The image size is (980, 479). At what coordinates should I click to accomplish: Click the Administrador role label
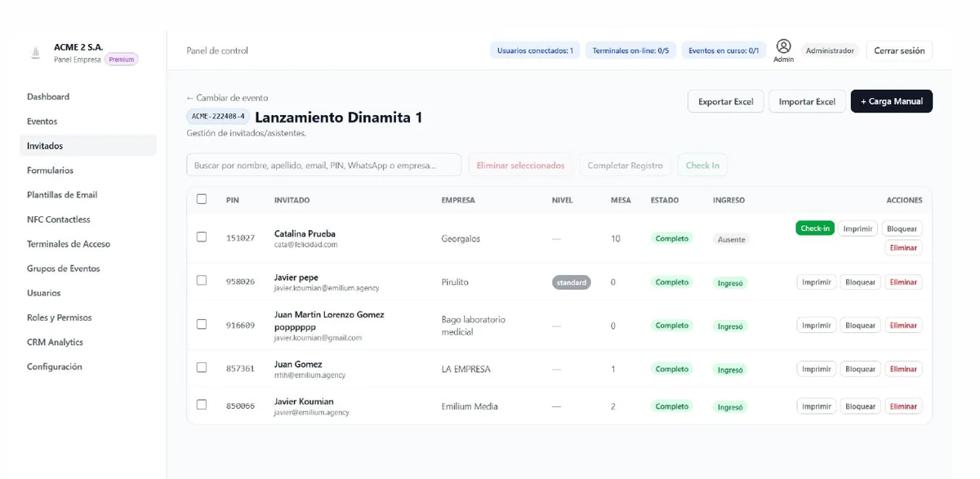pyautogui.click(x=830, y=51)
